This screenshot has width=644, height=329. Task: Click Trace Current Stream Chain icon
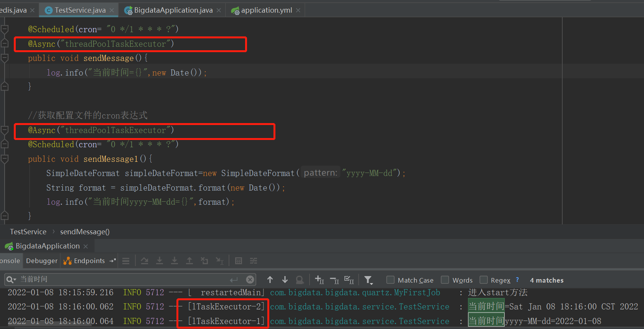coord(254,261)
